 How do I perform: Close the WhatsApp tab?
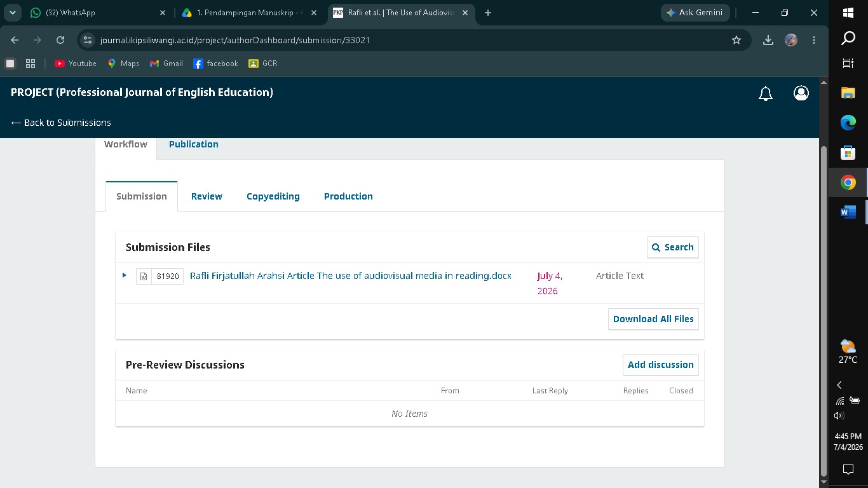click(163, 13)
